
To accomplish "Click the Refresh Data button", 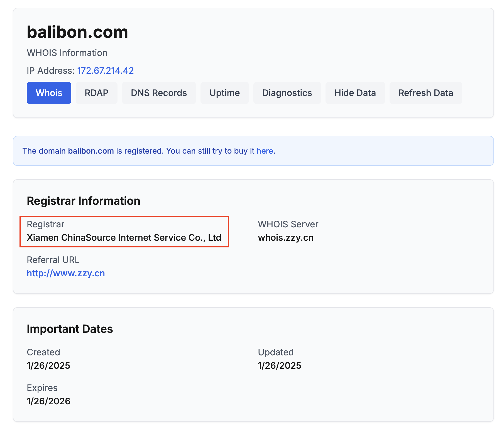I will click(425, 93).
